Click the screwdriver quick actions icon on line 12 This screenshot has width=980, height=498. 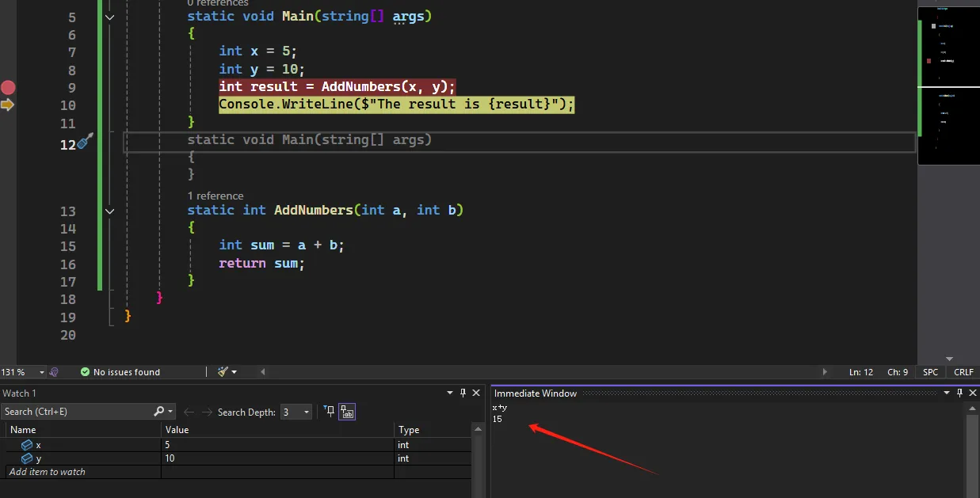[x=86, y=142]
